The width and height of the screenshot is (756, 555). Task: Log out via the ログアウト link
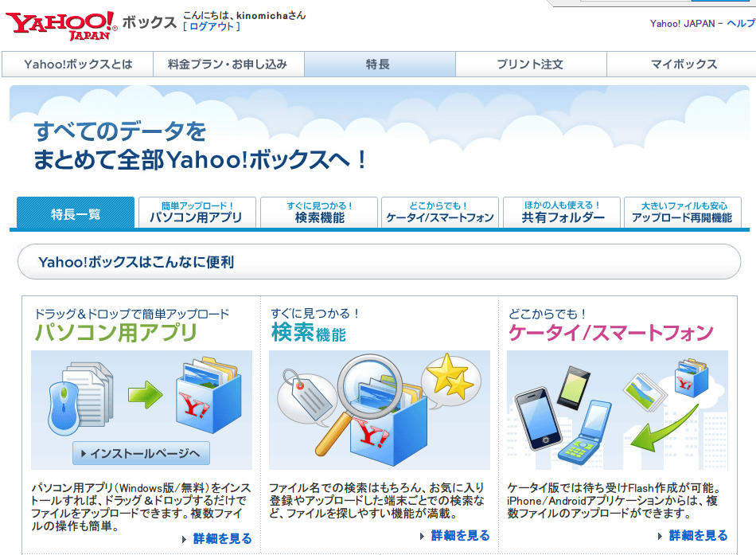[211, 26]
